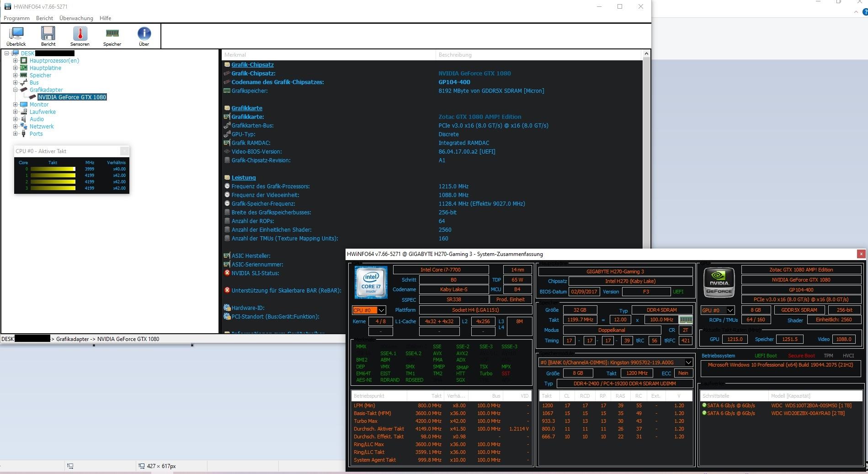The image size is (868, 474).
Task: Expand the Speicher tree node
Action: (15, 75)
